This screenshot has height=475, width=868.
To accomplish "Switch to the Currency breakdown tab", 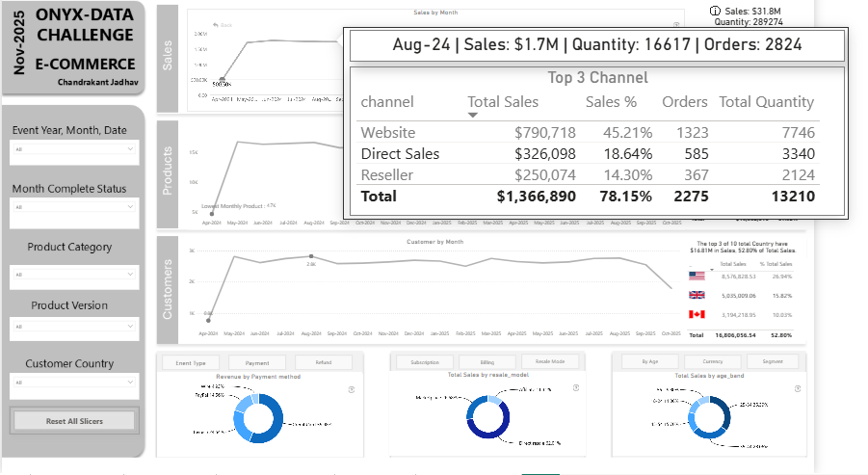I will [x=715, y=362].
